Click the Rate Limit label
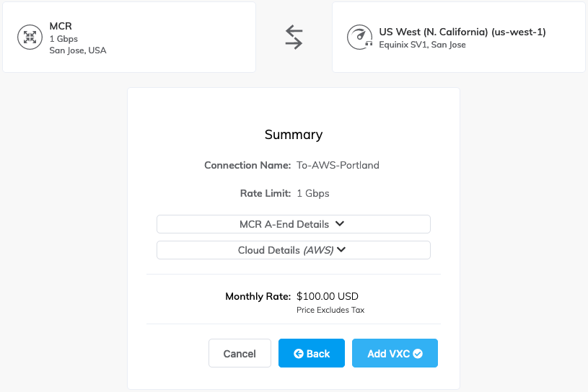The height and width of the screenshot is (392, 588). [265, 193]
